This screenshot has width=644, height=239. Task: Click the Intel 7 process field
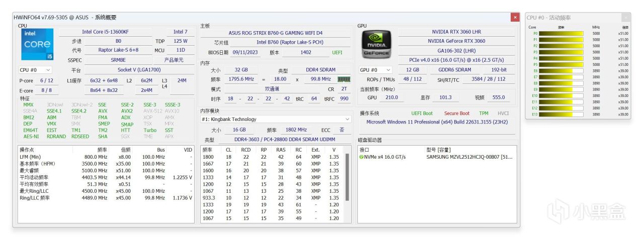180,32
